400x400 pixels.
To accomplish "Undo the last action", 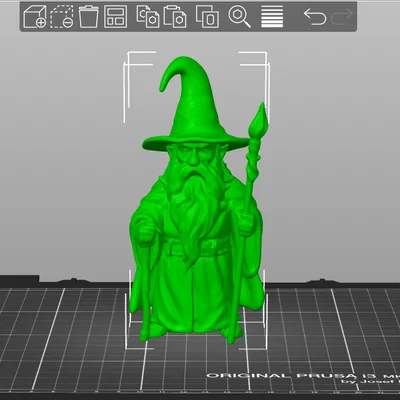I will (x=315, y=17).
